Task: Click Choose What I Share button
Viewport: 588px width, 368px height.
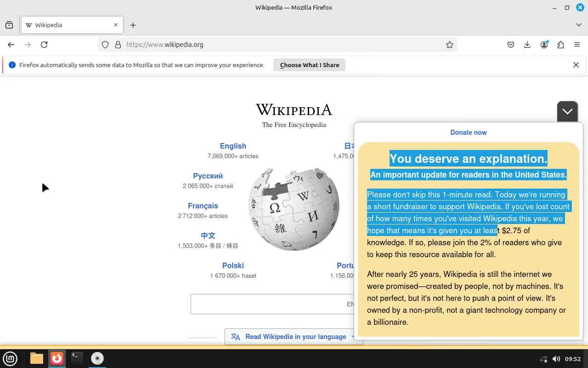Action: point(310,65)
